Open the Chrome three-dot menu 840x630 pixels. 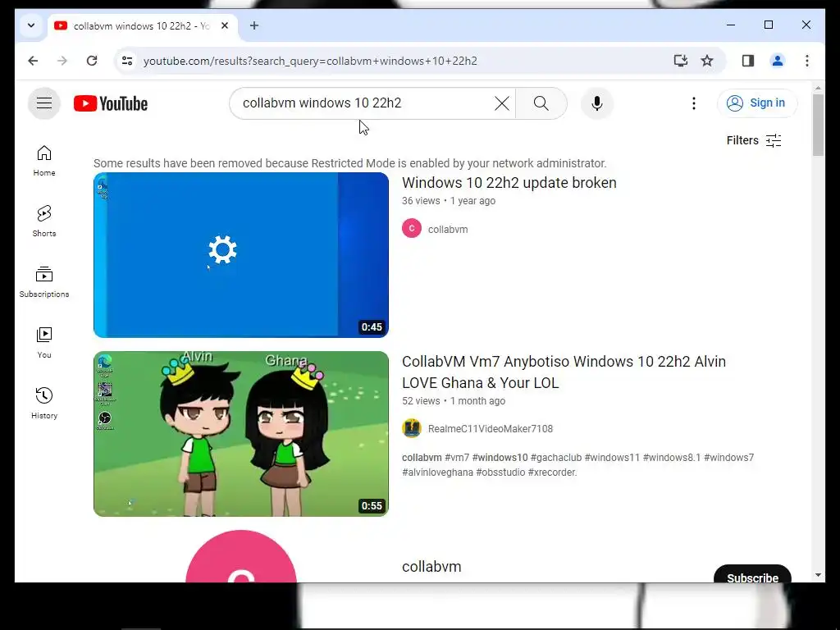807,61
